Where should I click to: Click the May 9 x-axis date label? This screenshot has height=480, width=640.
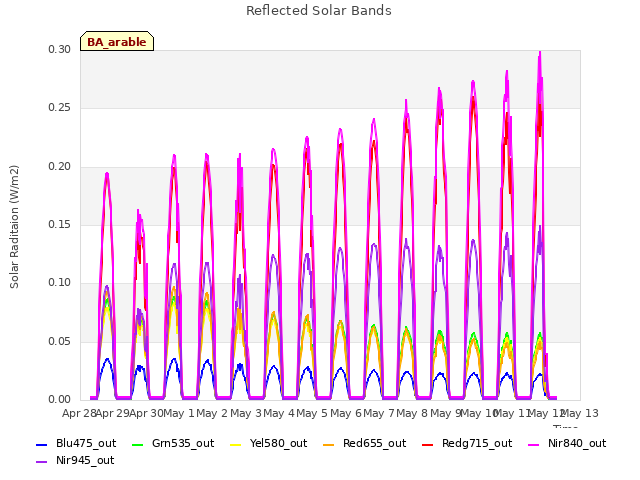tap(446, 413)
